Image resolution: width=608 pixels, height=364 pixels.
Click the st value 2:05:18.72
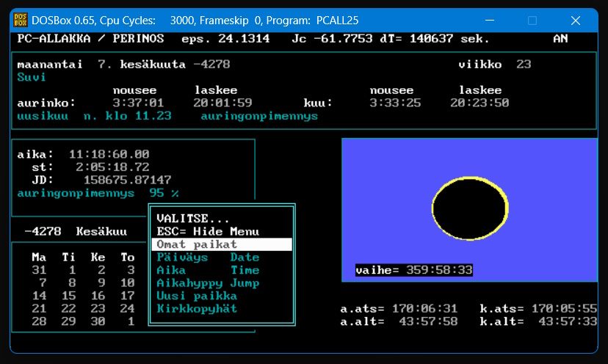[x=112, y=167]
